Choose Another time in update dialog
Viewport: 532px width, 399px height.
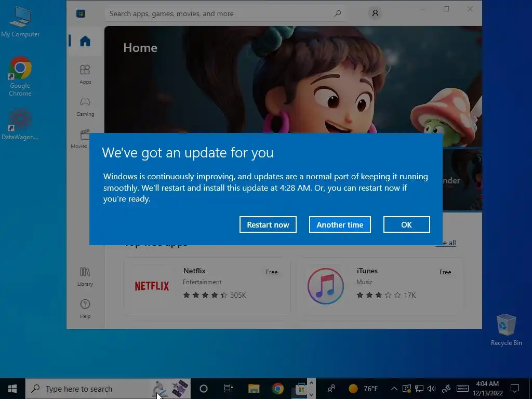click(340, 224)
